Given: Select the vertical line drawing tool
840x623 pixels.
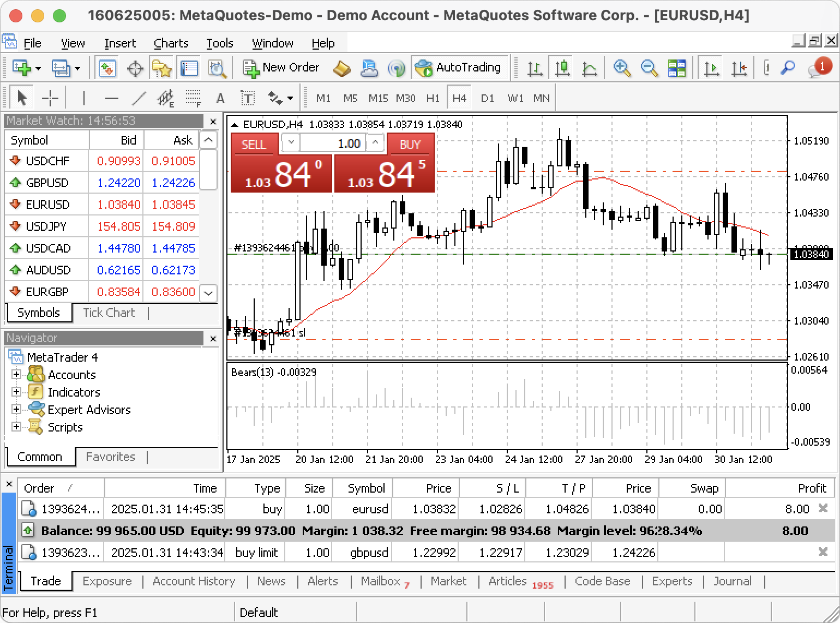Looking at the screenshot, I should (x=83, y=98).
